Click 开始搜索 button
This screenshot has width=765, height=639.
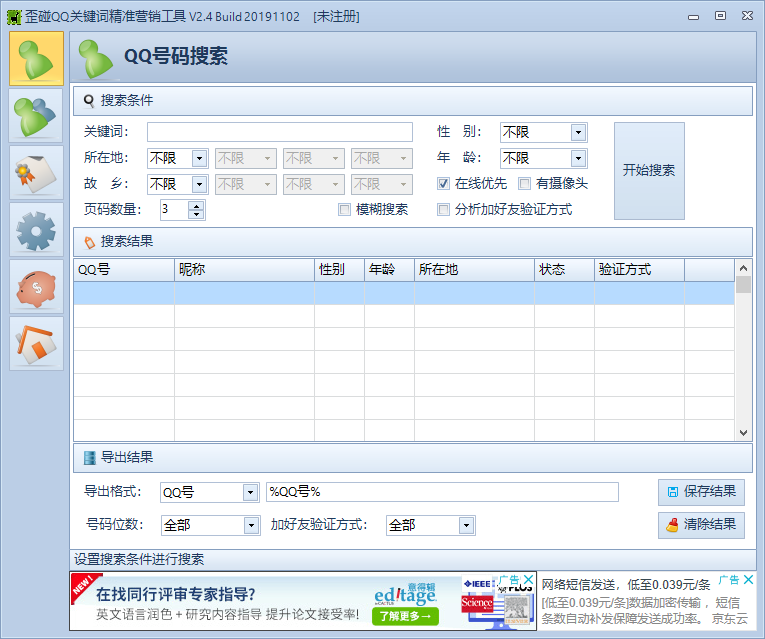pos(649,171)
